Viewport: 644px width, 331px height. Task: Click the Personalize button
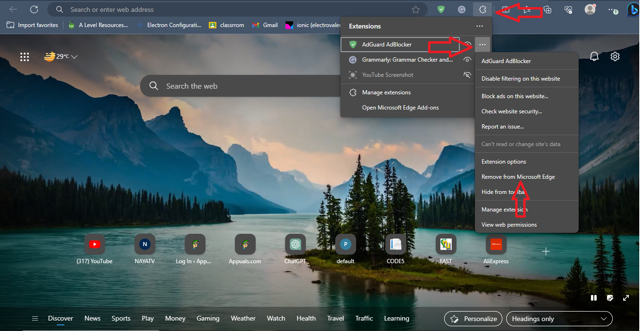click(x=473, y=319)
